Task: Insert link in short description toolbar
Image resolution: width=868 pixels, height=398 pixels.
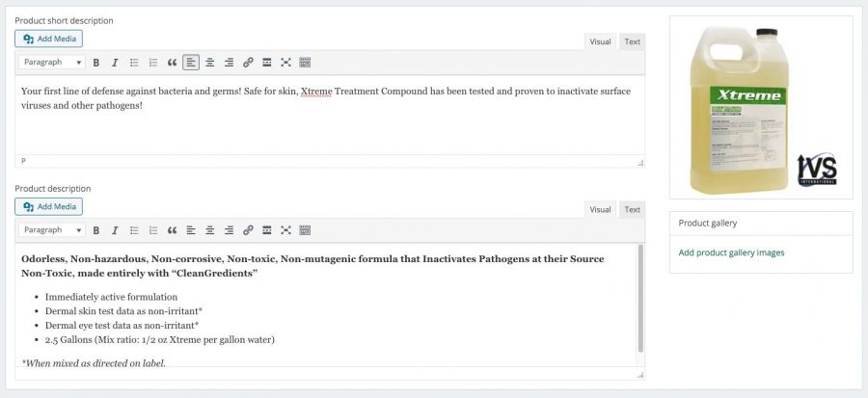Action: [248, 63]
